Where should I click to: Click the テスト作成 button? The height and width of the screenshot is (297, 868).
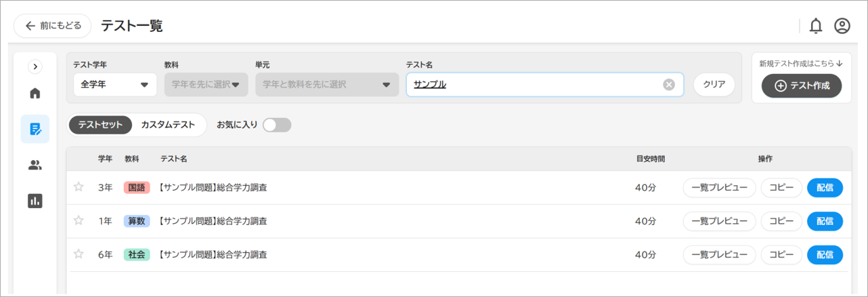pos(802,86)
